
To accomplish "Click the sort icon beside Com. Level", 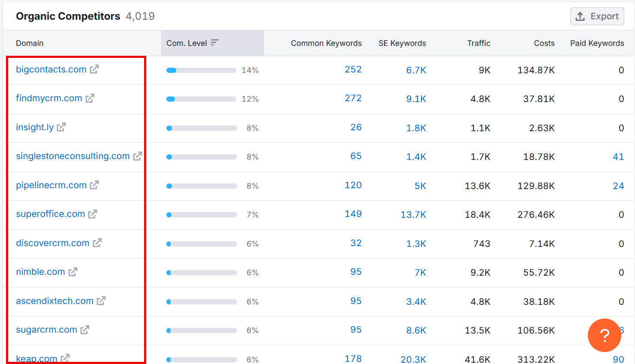I will (x=215, y=42).
